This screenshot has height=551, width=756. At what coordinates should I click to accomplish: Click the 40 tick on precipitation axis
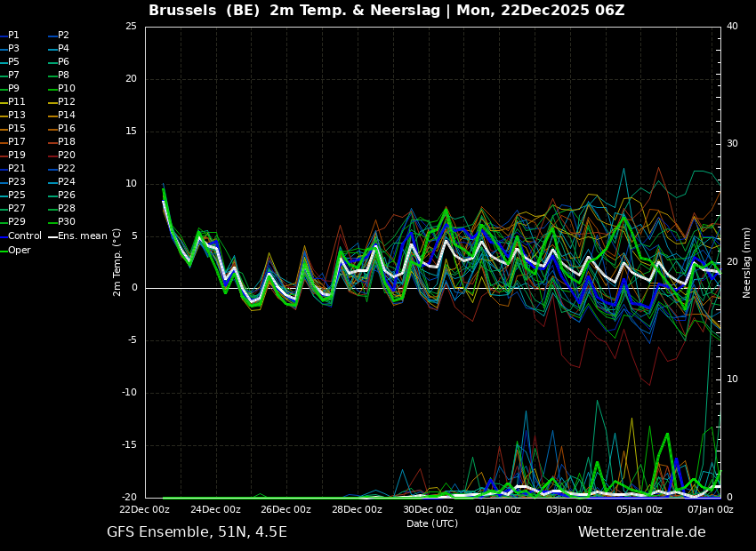(x=732, y=27)
